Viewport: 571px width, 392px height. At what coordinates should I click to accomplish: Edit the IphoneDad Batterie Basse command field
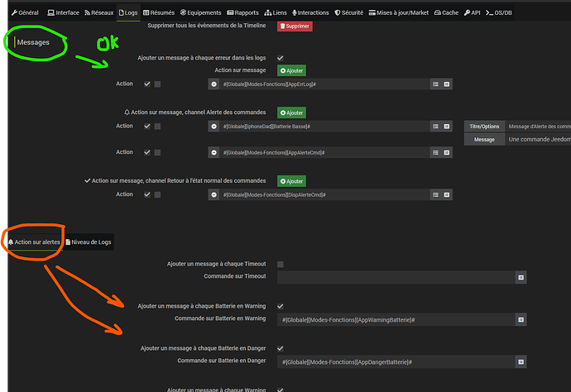click(x=324, y=127)
